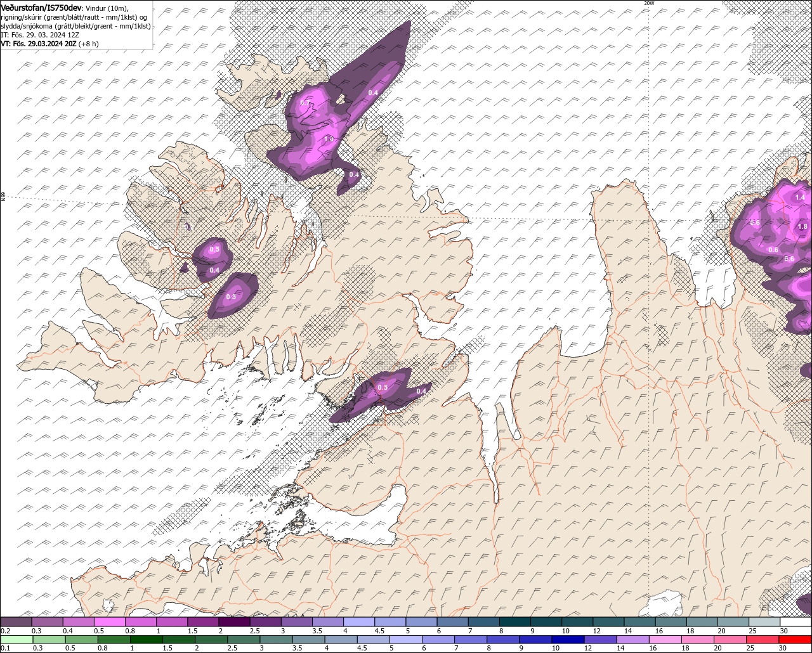Viewport: 812px width, 653px height.
Task: Click the 30 label in the bottom legend row
Action: (783, 648)
